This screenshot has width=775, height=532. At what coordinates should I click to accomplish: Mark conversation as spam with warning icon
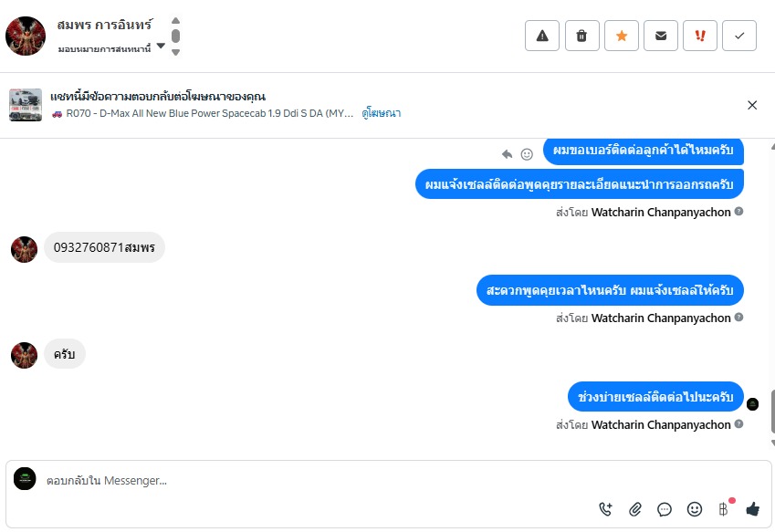(542, 36)
